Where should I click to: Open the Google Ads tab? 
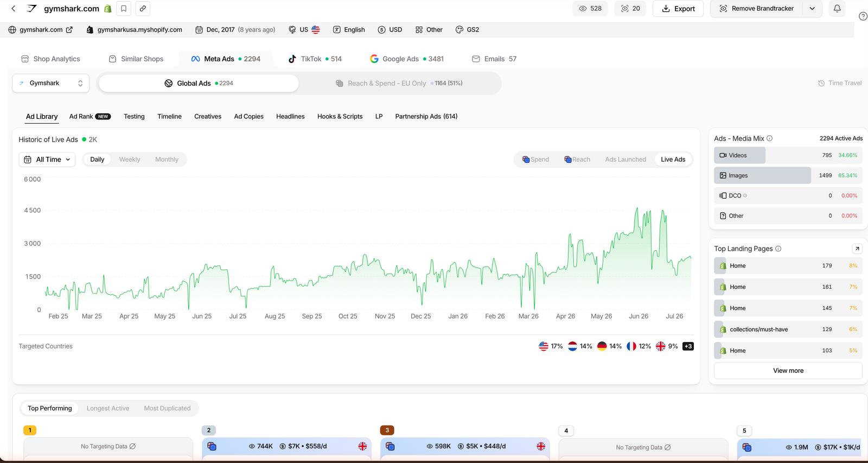click(x=406, y=59)
